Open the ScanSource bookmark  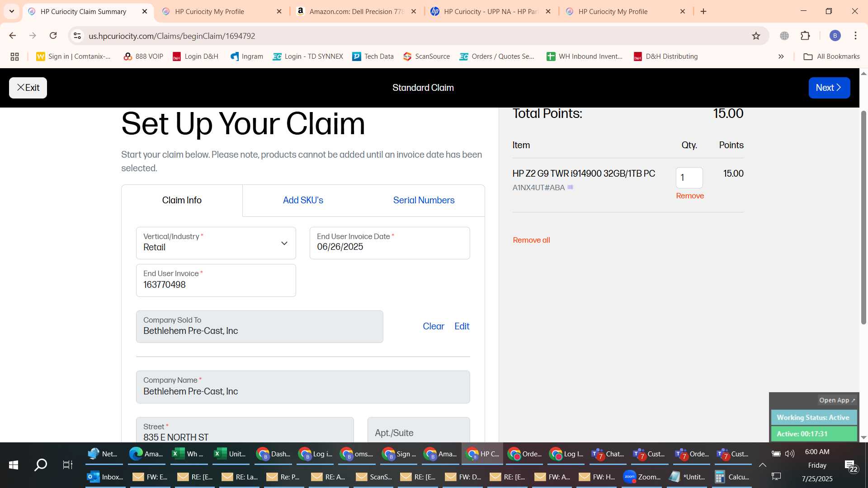point(426,56)
